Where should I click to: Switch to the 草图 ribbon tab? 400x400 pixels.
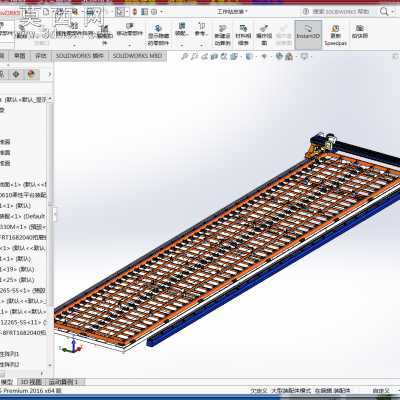[20, 56]
